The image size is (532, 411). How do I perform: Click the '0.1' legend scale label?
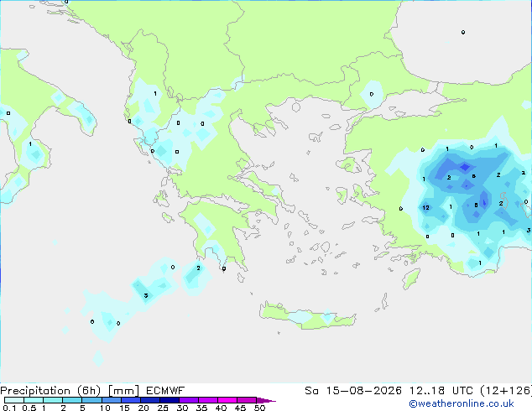pos(9,408)
